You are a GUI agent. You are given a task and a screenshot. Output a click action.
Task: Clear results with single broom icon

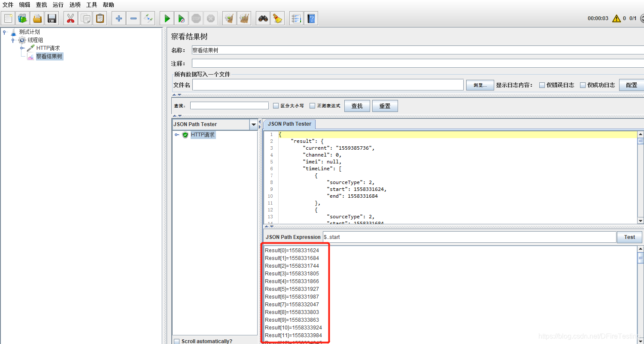coord(230,18)
